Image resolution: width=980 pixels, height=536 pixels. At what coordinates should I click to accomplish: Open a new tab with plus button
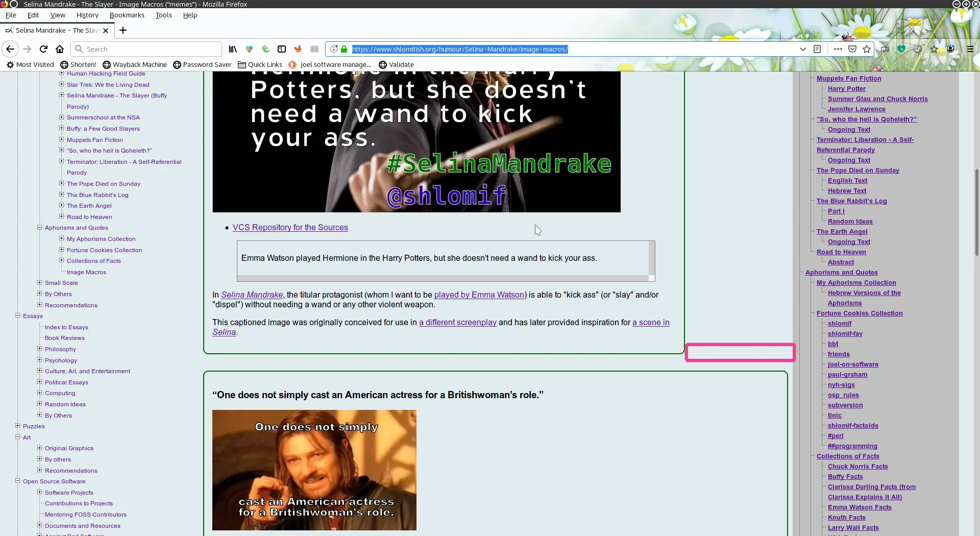coord(123,30)
